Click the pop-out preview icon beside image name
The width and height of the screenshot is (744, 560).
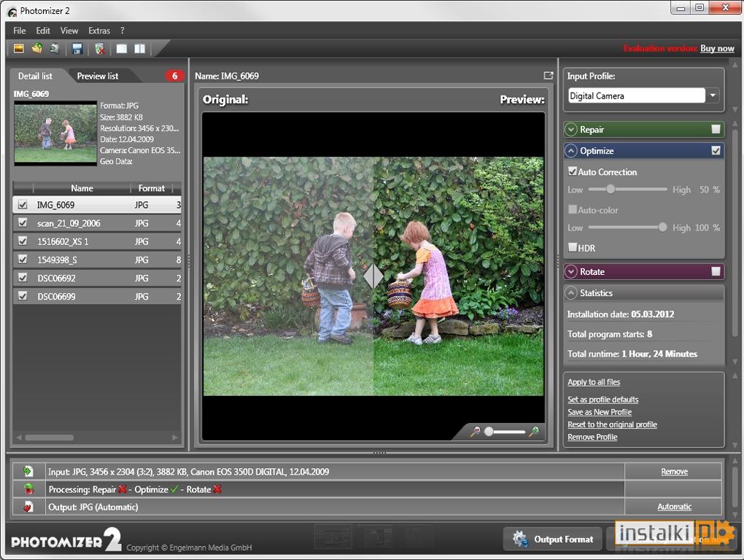coord(549,75)
